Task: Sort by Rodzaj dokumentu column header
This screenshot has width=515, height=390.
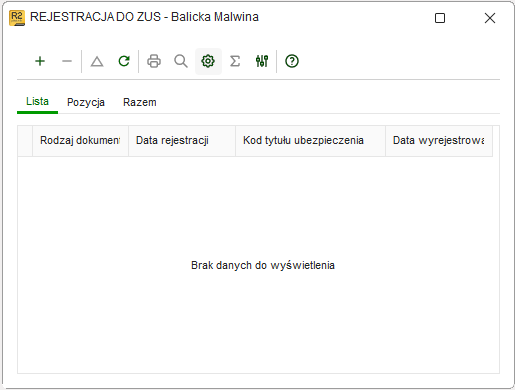Action: point(80,141)
